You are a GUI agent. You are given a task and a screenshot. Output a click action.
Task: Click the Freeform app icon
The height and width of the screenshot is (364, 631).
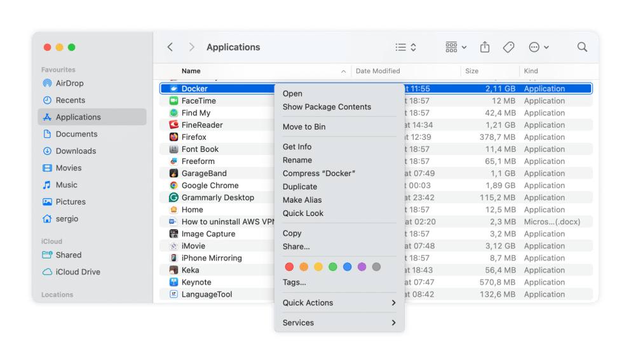pyautogui.click(x=173, y=161)
